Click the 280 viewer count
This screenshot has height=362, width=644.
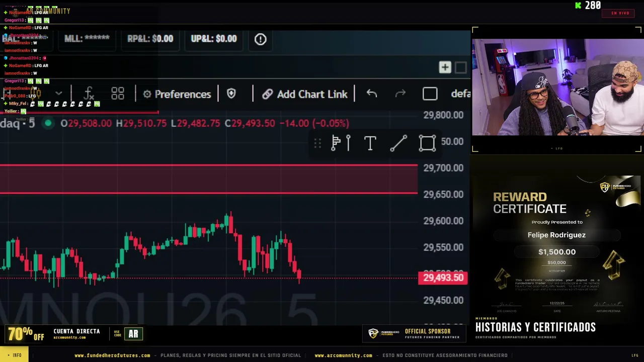click(593, 6)
